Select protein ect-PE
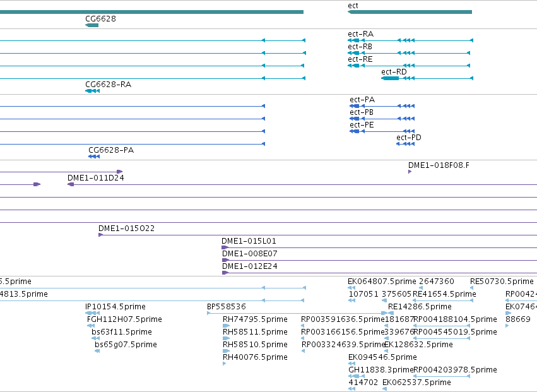Screen dimensions: 537x392 [382, 131]
